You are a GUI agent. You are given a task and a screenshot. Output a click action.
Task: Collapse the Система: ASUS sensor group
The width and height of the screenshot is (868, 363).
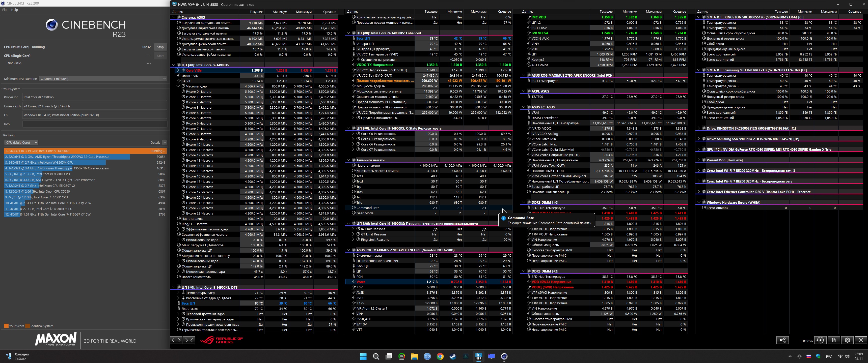point(174,17)
